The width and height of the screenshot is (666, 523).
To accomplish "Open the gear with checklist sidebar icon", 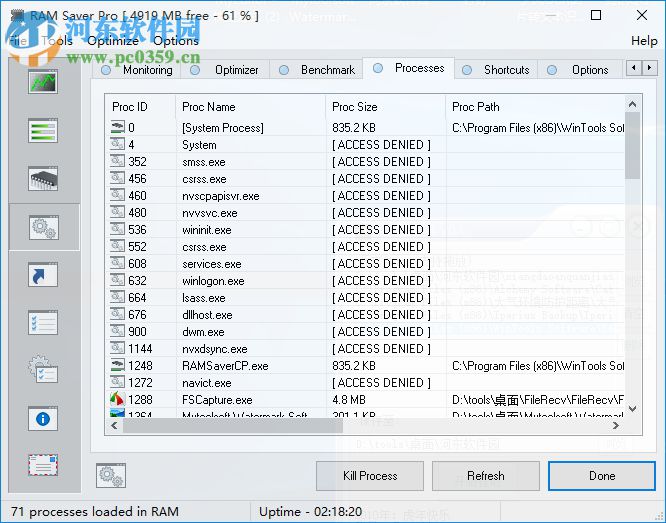I will pos(43,370).
